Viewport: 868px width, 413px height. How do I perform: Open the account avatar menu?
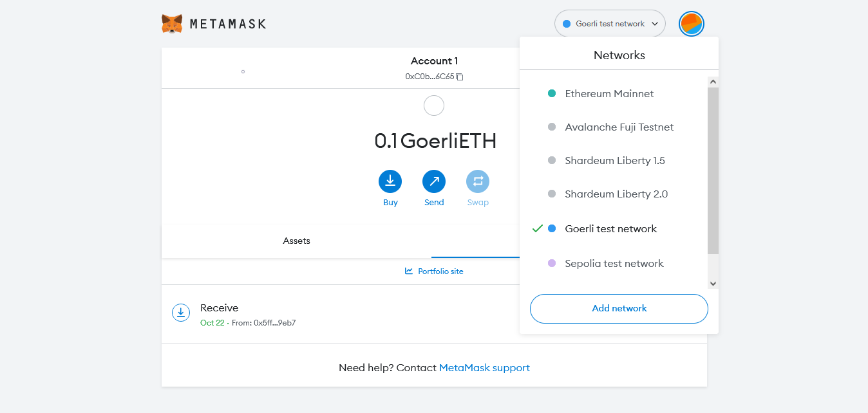click(691, 24)
